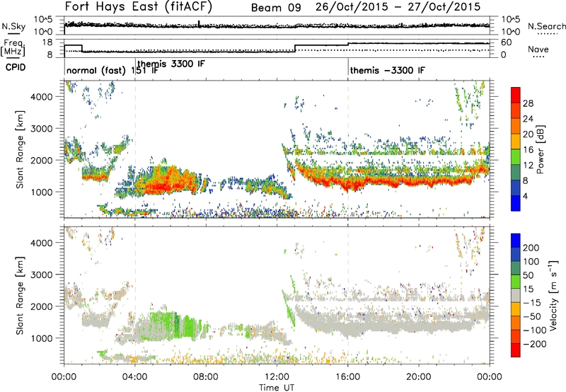This screenshot has width=566, height=392.
Task: Click the 'Power [dB]' colorbar title
Action: tap(540, 149)
